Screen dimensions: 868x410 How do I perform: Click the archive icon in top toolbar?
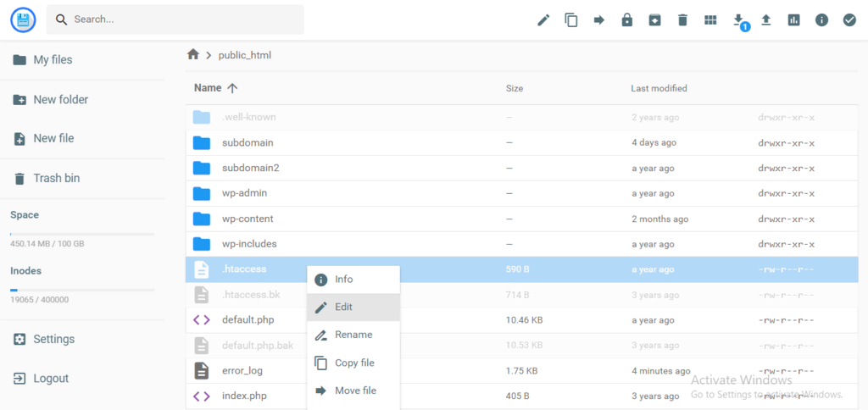tap(654, 19)
